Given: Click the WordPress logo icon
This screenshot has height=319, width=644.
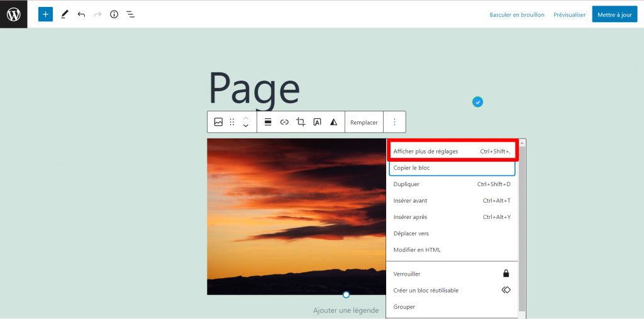Looking at the screenshot, I should (x=13, y=14).
